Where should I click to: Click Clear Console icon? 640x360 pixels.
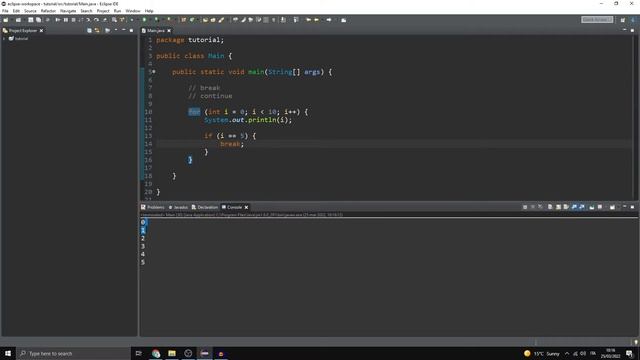pos(550,207)
